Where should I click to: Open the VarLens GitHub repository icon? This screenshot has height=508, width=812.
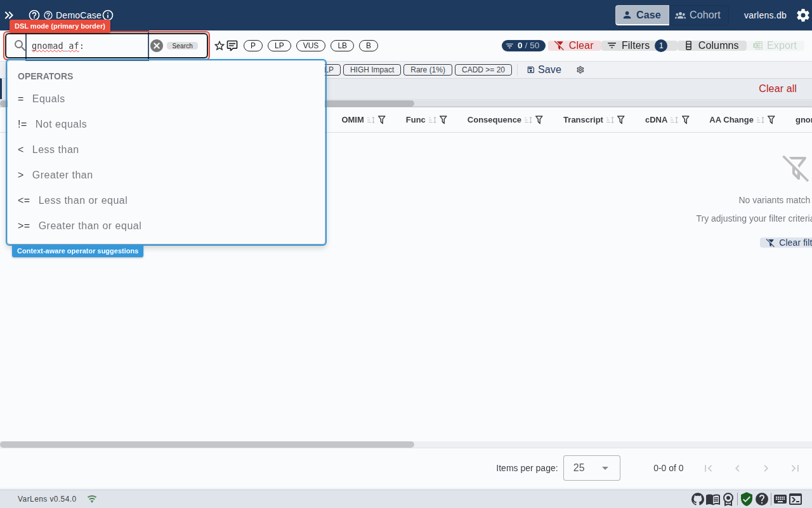697,499
